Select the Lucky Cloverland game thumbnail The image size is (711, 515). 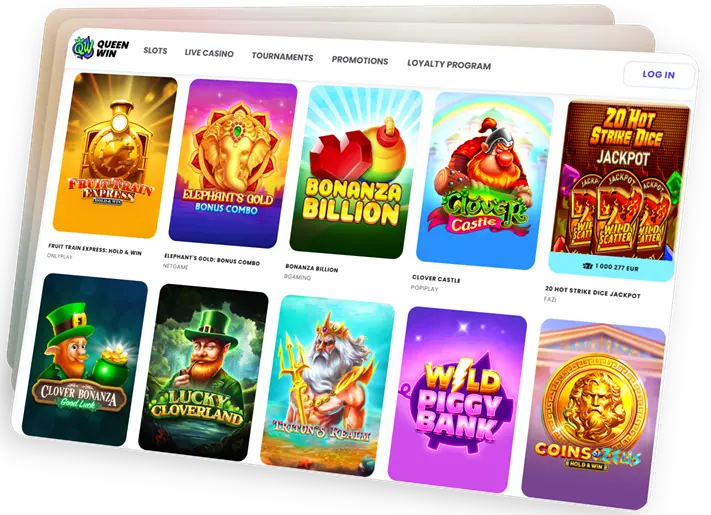tap(204, 373)
